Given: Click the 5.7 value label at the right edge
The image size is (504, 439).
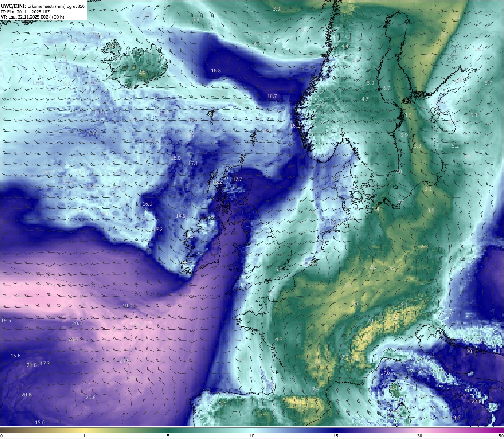Looking at the screenshot, I should [489, 83].
